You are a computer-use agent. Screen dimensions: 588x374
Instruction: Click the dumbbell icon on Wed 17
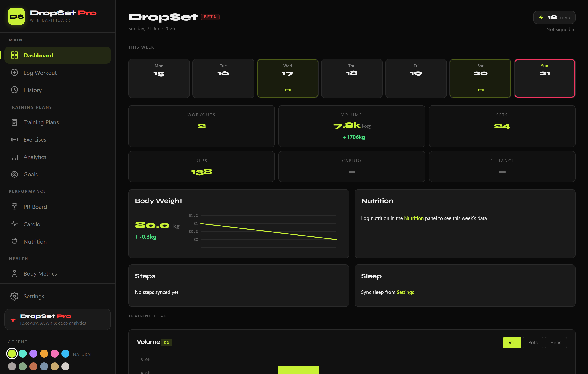[288, 90]
